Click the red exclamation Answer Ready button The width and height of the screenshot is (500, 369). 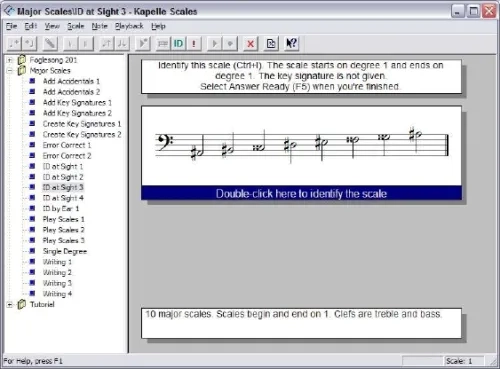click(x=194, y=43)
